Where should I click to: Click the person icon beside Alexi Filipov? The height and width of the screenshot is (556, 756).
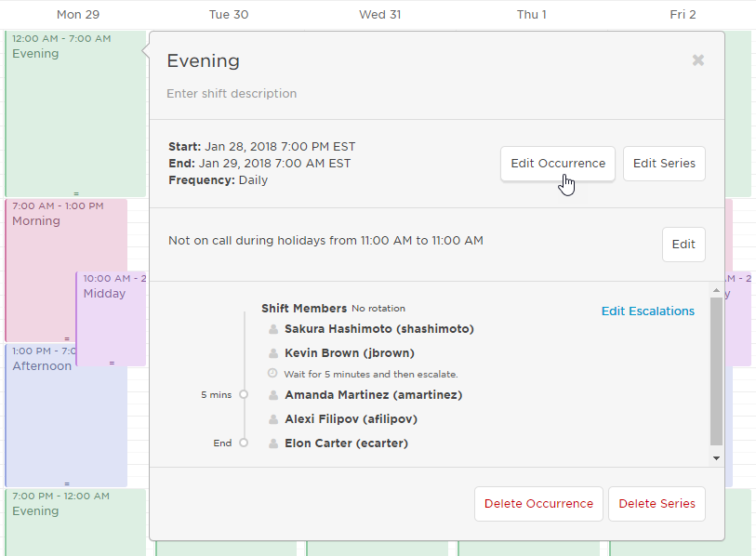click(272, 419)
